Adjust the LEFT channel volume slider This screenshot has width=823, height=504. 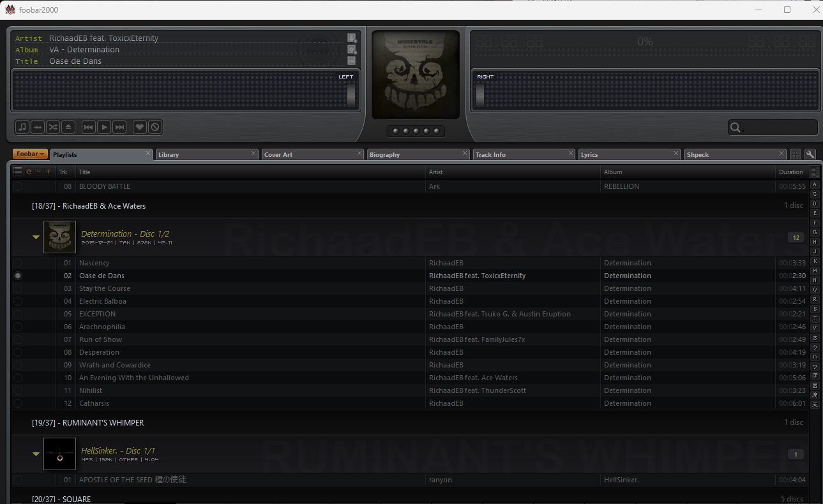[351, 95]
